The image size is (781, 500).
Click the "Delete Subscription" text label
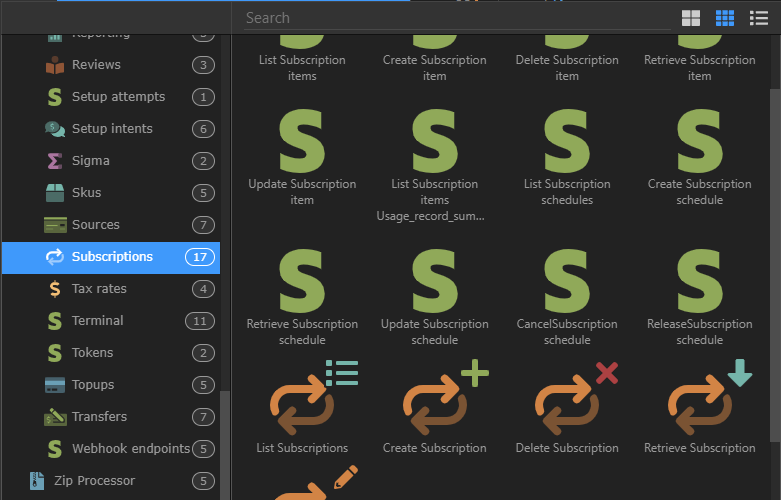[x=567, y=448]
